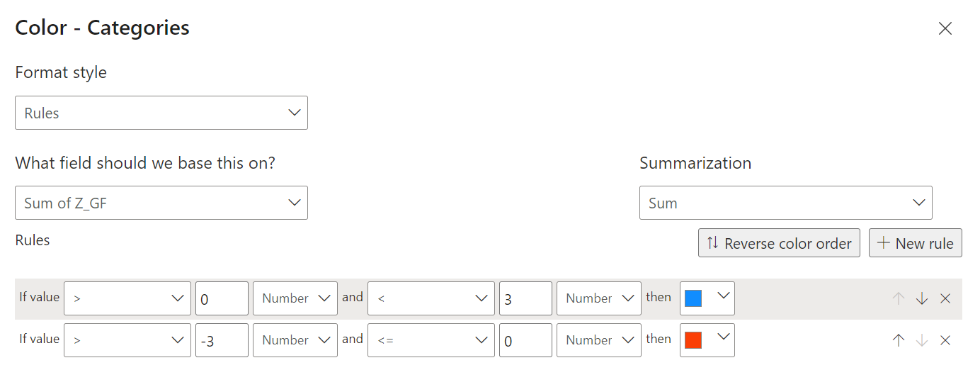Add a New rule
The image size is (980, 387).
point(915,243)
